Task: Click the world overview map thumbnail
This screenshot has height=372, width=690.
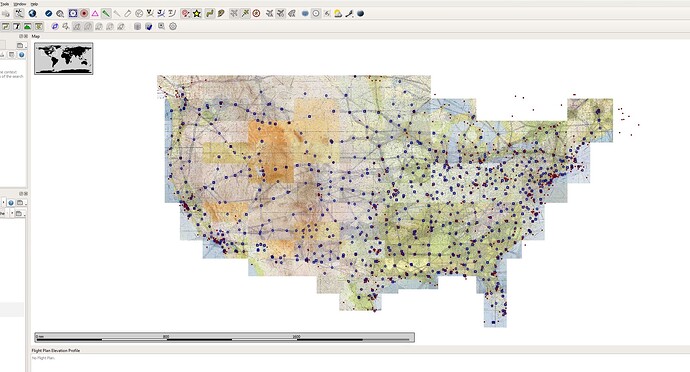Action: pos(64,59)
